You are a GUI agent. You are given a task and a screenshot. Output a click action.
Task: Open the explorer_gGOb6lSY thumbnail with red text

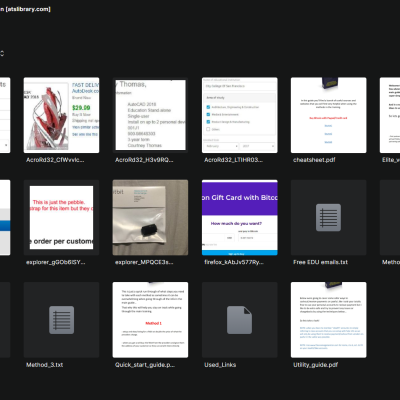point(61,218)
